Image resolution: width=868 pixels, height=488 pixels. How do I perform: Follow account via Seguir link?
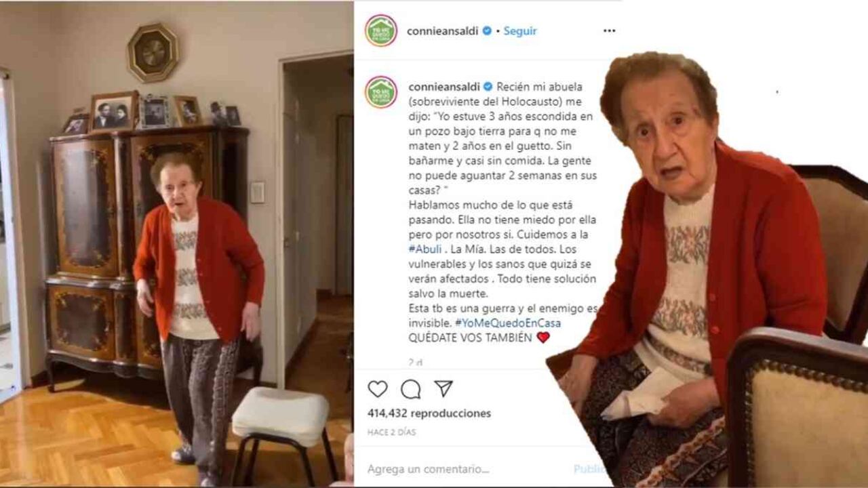pos(520,31)
